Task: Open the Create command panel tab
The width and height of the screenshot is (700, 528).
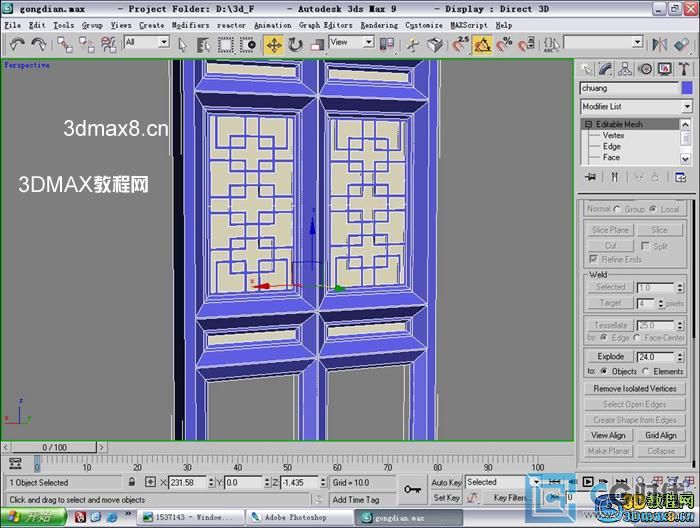Action: click(x=586, y=69)
